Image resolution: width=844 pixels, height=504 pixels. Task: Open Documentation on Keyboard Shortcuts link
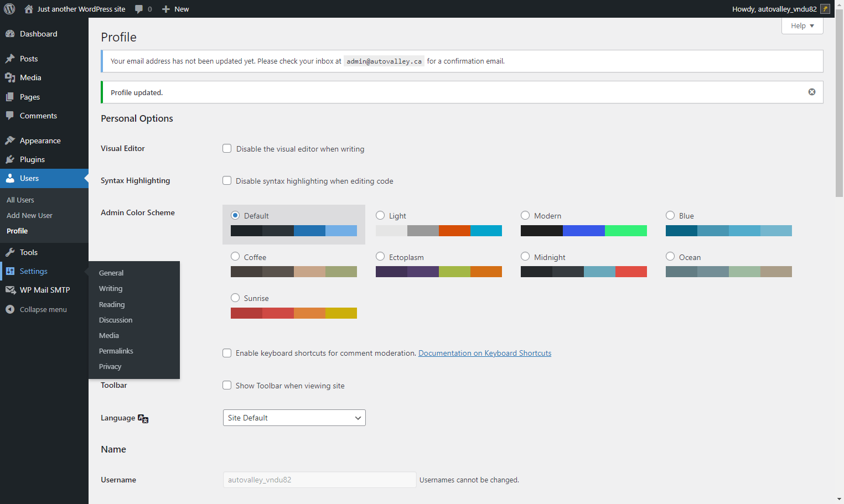tap(485, 353)
